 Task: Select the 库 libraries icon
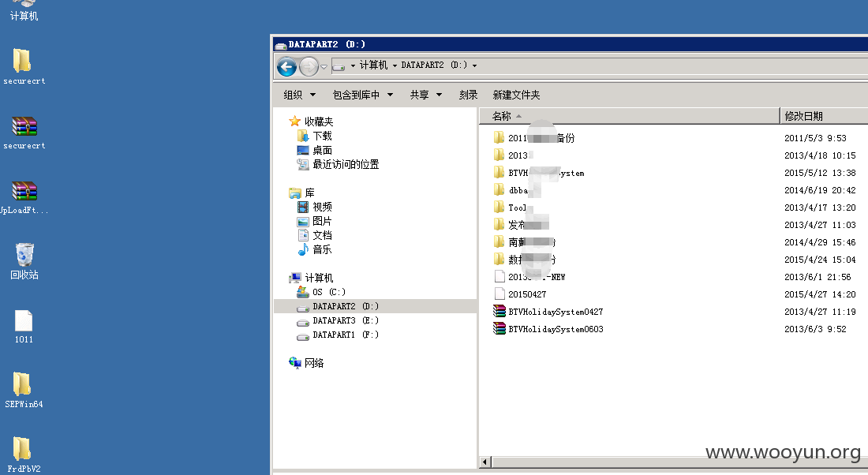pyautogui.click(x=295, y=193)
